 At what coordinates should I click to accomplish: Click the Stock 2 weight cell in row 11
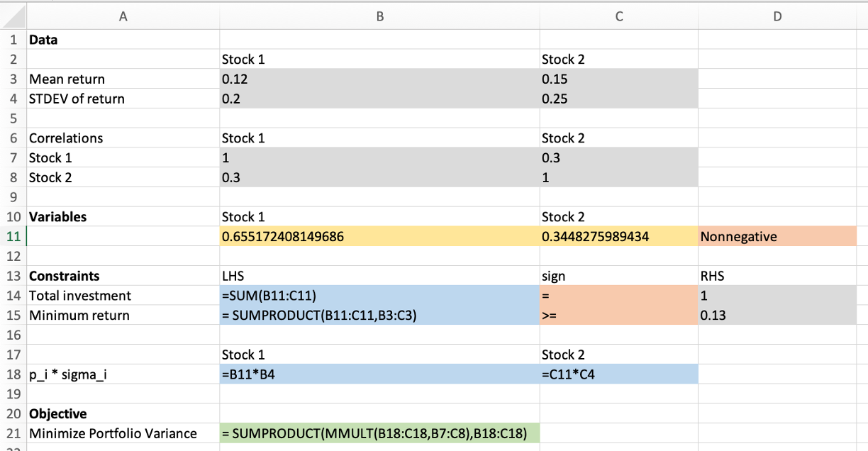click(610, 236)
